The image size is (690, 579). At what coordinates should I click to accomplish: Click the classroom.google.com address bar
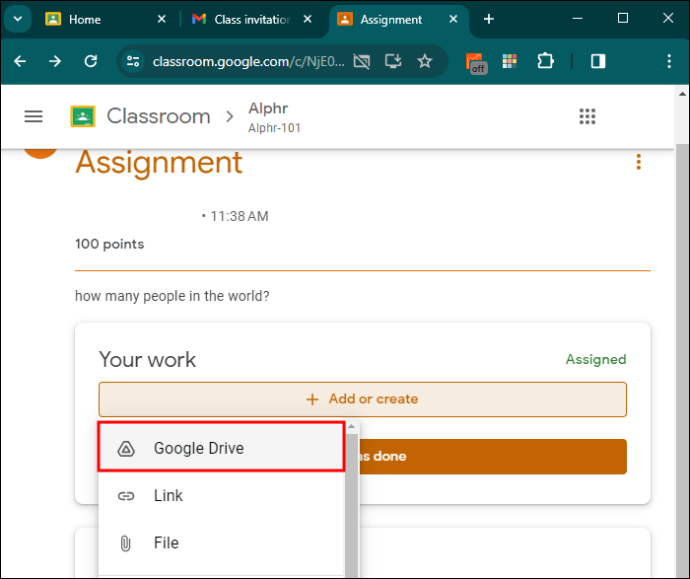pyautogui.click(x=248, y=61)
